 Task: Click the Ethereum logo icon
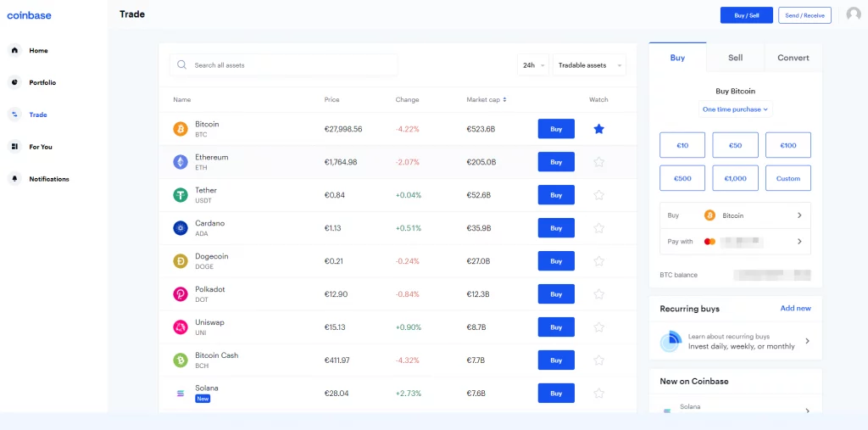(x=180, y=162)
